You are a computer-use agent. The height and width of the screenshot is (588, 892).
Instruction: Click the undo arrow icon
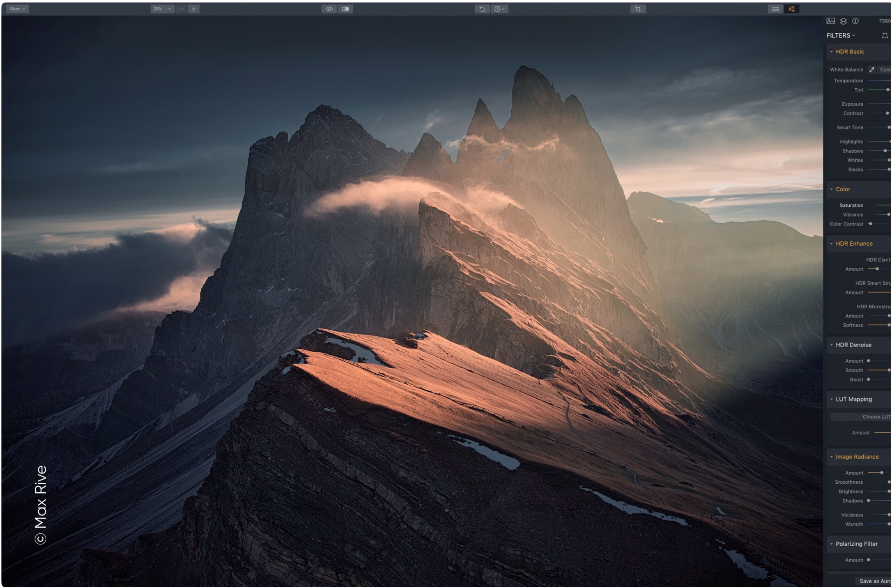pos(482,9)
